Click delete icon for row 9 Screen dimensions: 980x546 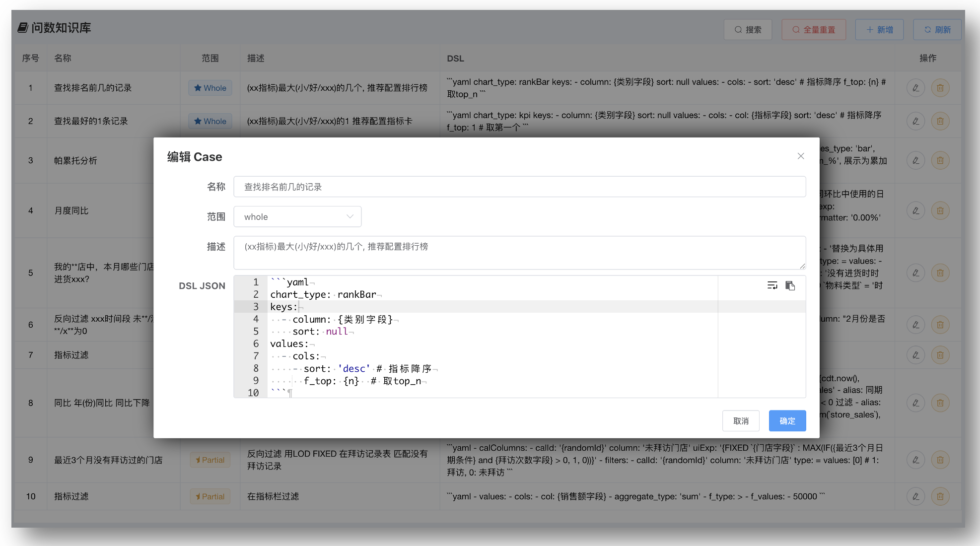940,460
